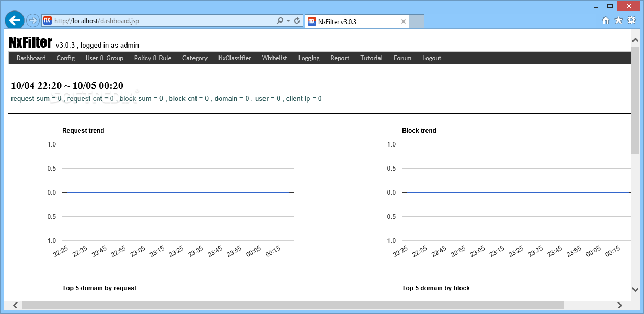
Task: Open the Category menu
Action: [195, 58]
